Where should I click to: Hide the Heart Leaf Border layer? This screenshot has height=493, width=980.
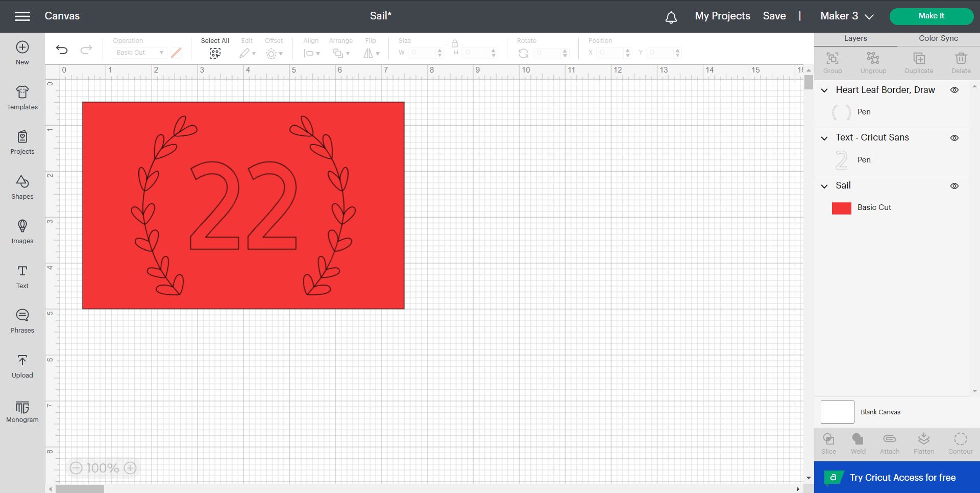point(955,90)
